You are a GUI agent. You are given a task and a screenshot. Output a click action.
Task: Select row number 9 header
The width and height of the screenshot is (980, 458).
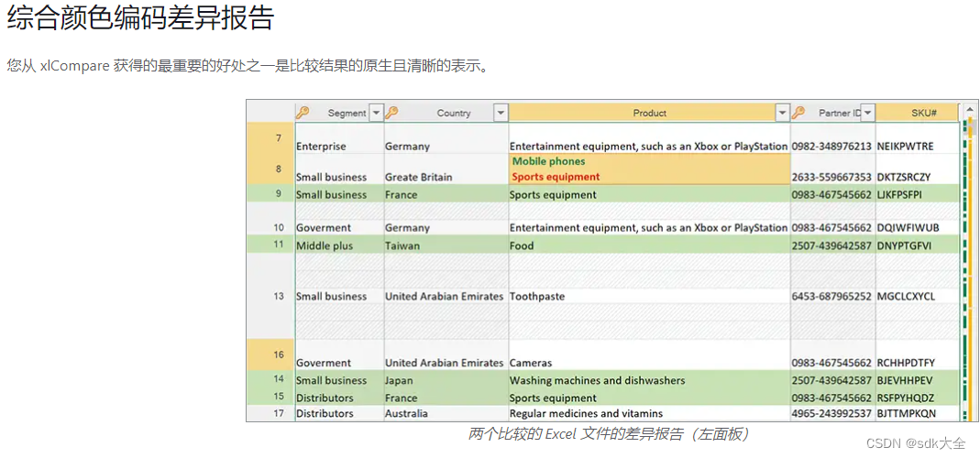[x=270, y=193]
